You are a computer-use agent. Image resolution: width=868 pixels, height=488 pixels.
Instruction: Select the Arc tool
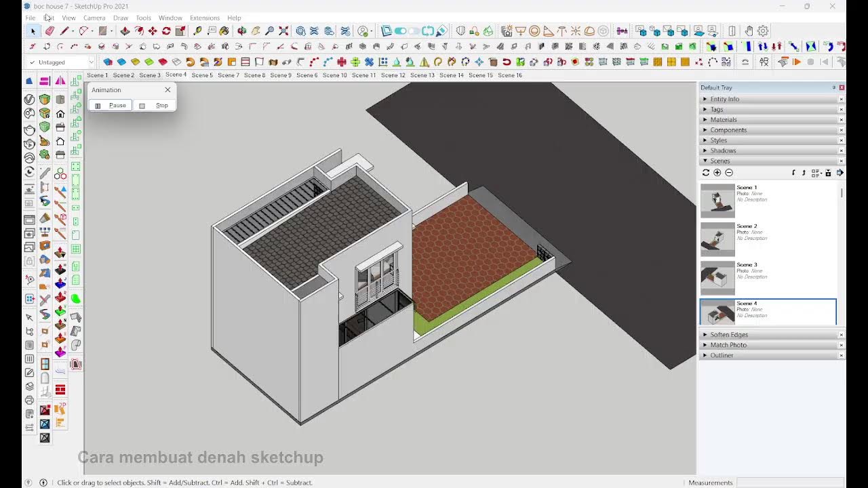[83, 31]
